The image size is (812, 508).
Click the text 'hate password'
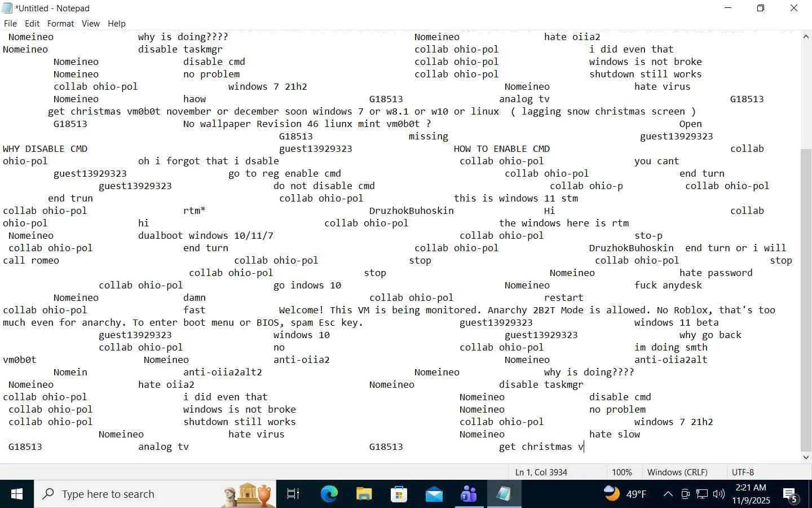click(716, 273)
